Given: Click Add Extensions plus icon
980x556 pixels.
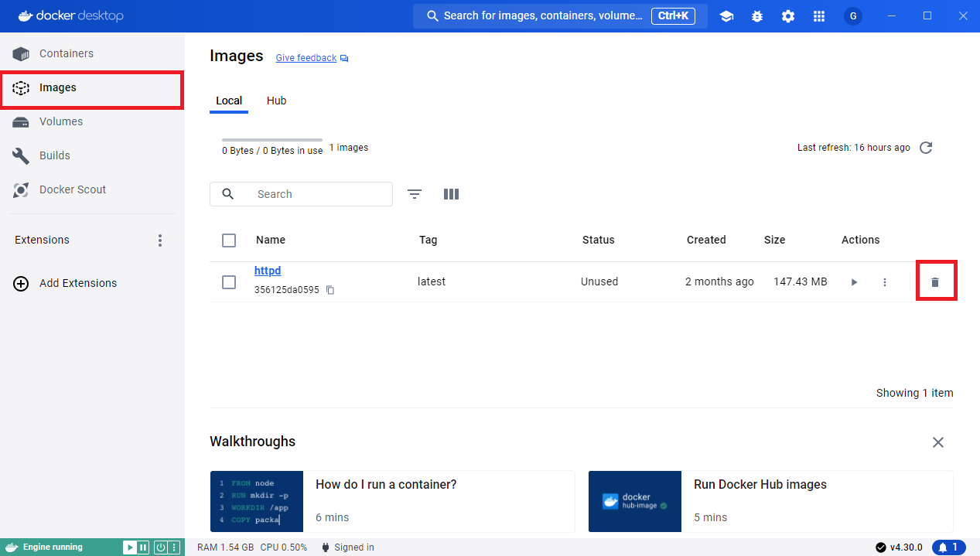Looking at the screenshot, I should pyautogui.click(x=22, y=283).
